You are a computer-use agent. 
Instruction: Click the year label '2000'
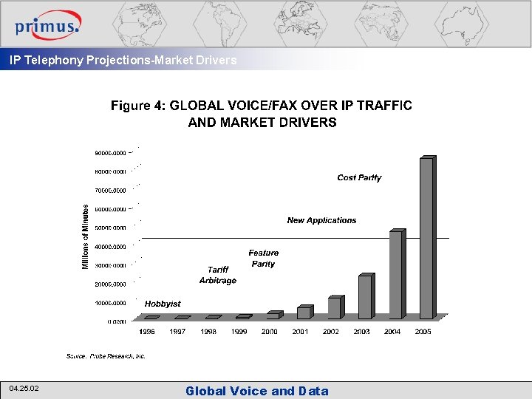[x=270, y=332]
